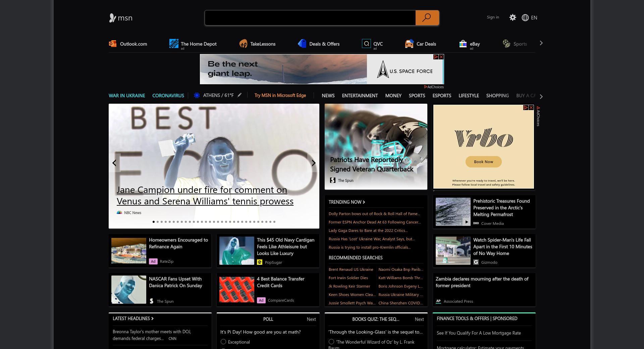This screenshot has height=349, width=644.
Task: Open the settings gear icon
Action: [513, 17]
